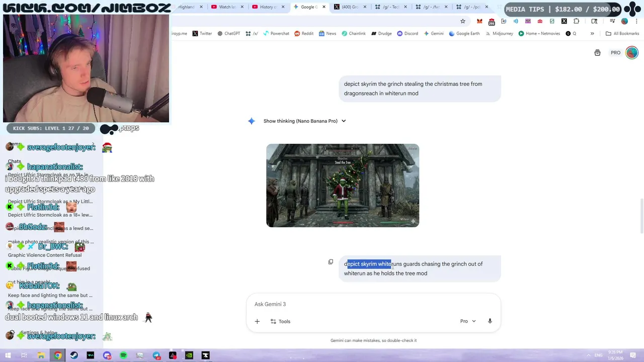Open Task View on the taskbar

(24, 355)
